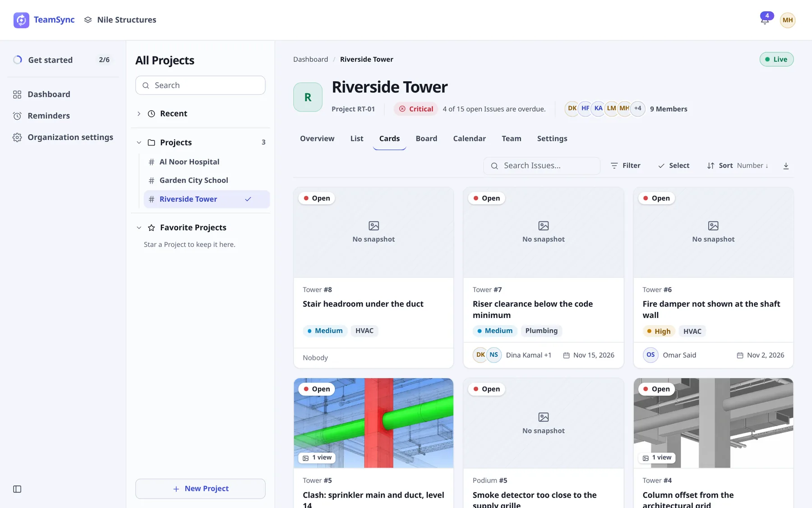Collapse the sidebar panel icon

17,489
